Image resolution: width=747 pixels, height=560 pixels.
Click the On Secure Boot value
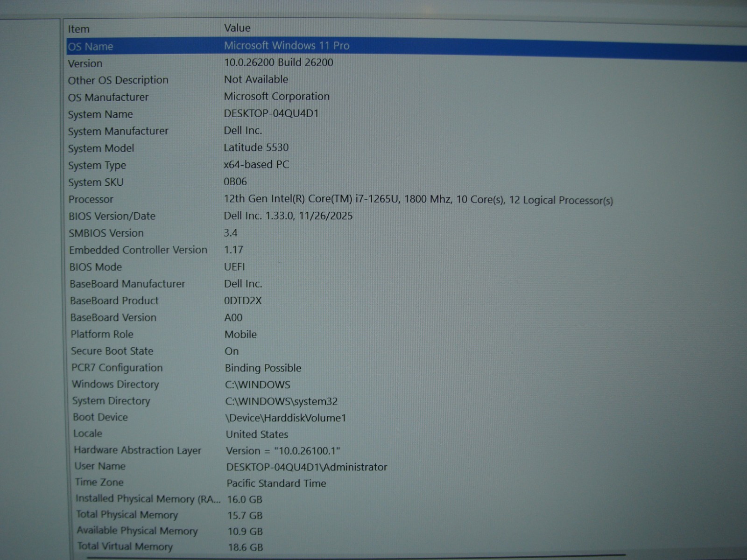click(232, 351)
